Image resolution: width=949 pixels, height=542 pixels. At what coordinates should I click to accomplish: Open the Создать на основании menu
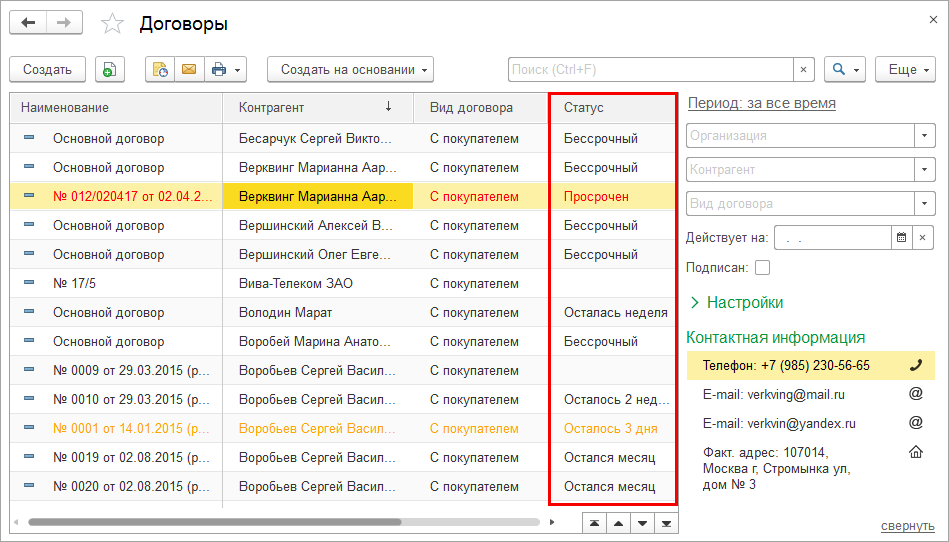coord(350,70)
